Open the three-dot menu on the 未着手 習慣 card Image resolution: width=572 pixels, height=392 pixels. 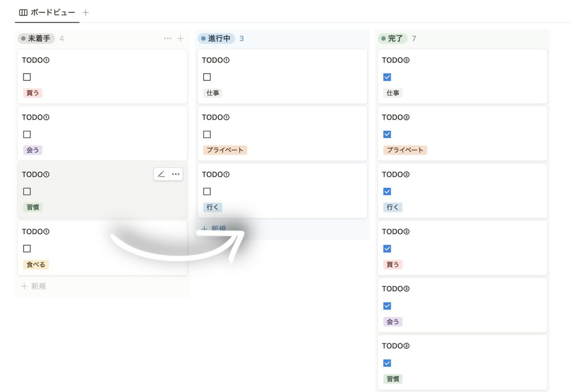click(175, 174)
